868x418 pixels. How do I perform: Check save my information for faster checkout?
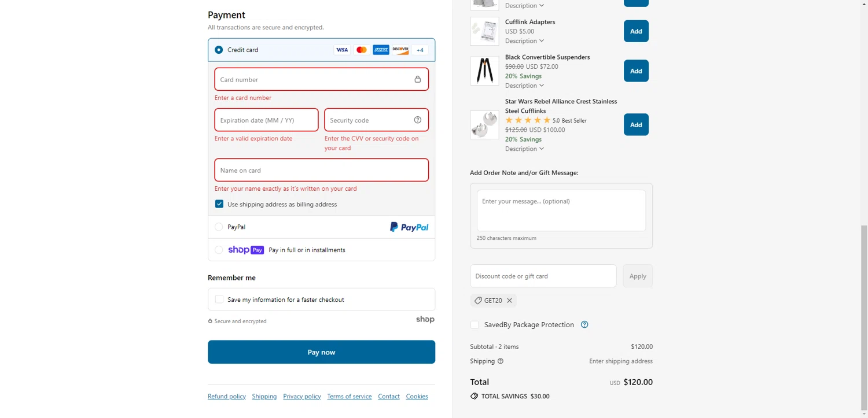point(219,299)
